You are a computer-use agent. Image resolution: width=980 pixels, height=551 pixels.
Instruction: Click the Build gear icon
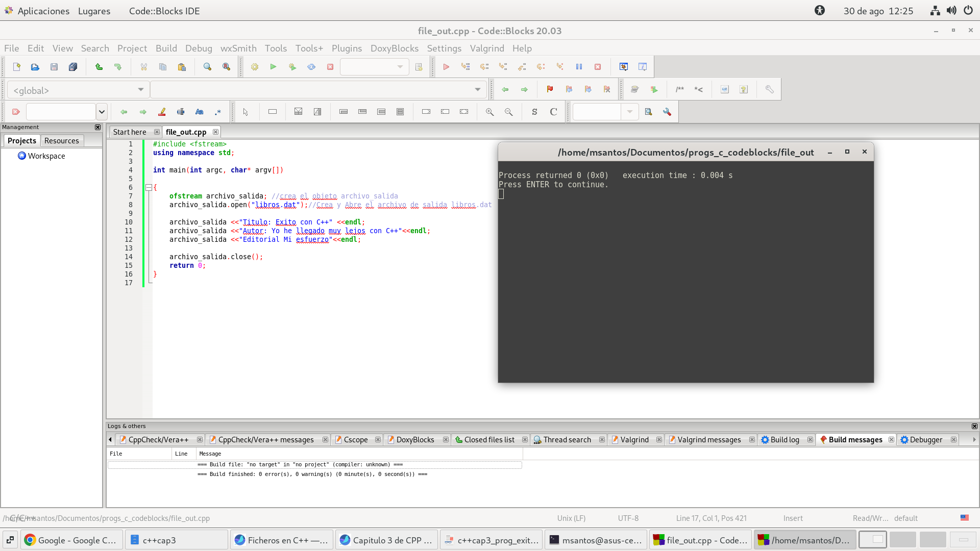point(254,67)
